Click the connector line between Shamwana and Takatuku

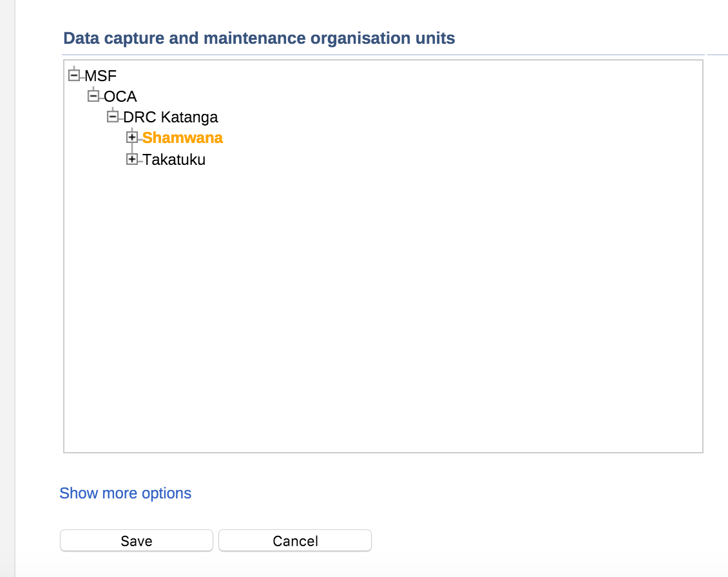click(x=132, y=148)
